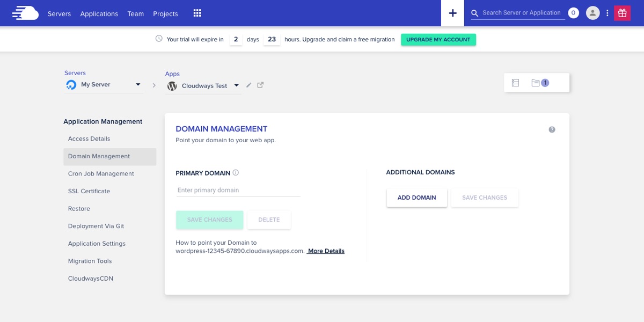The image size is (644, 322).
Task: Open the Applications menu
Action: click(x=99, y=14)
